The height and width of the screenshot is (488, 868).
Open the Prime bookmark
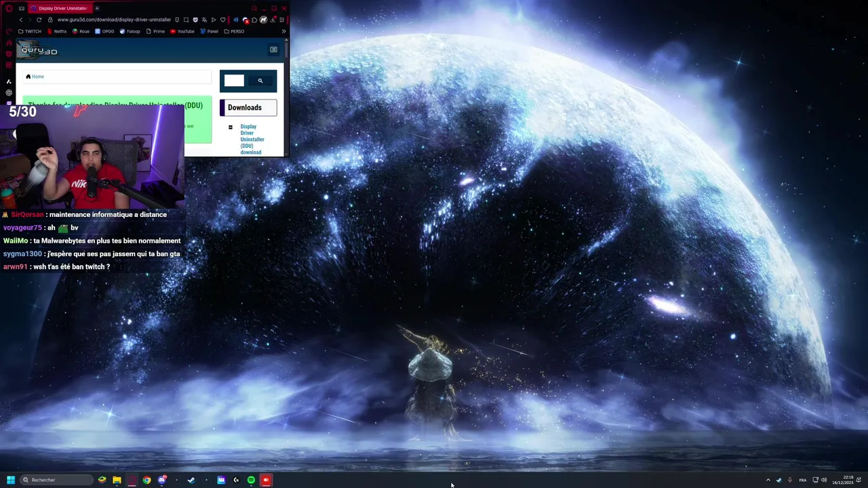pos(155,31)
